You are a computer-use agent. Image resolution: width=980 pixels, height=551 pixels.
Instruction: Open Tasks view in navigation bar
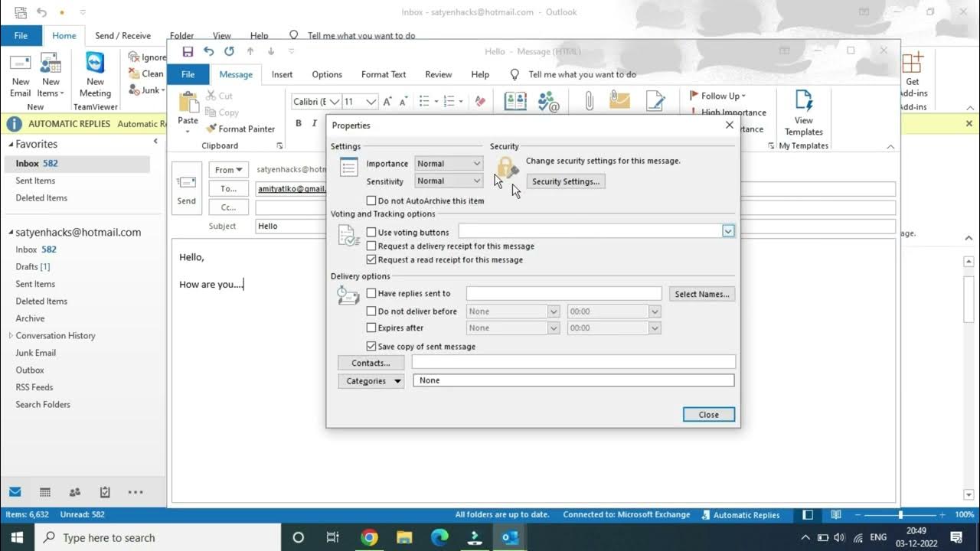(105, 492)
